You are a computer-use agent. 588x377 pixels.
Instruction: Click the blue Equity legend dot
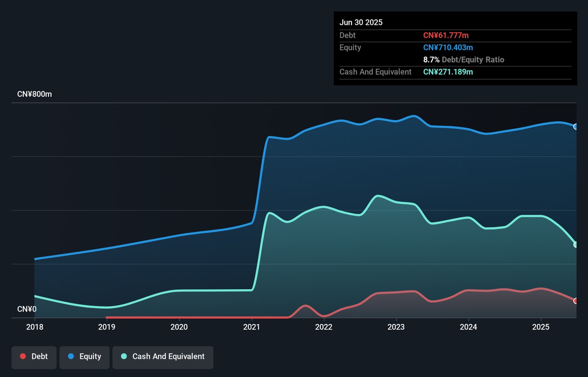[71, 356]
